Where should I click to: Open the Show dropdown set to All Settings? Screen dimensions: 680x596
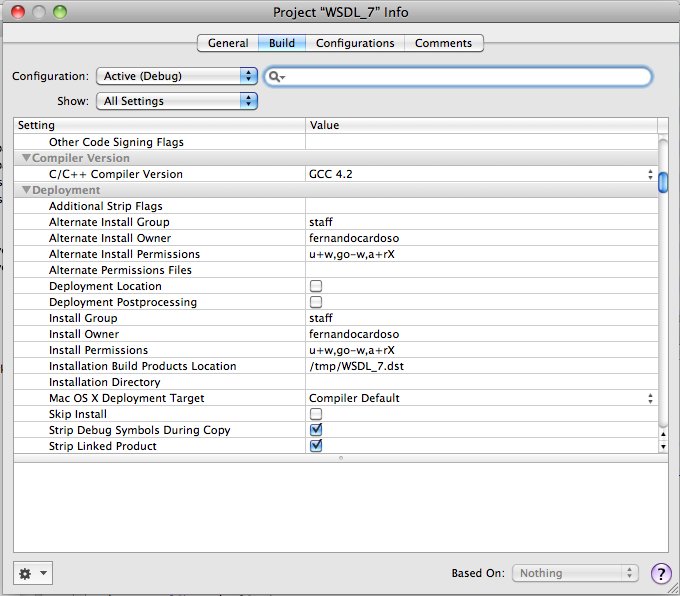tap(176, 101)
